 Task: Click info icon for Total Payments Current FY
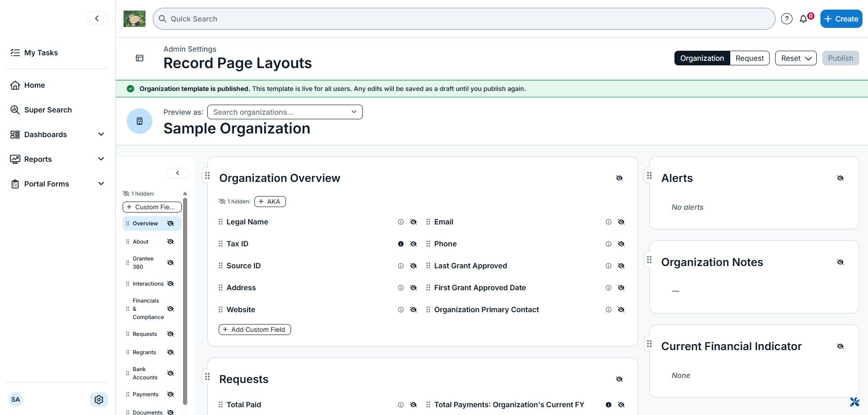(609, 405)
